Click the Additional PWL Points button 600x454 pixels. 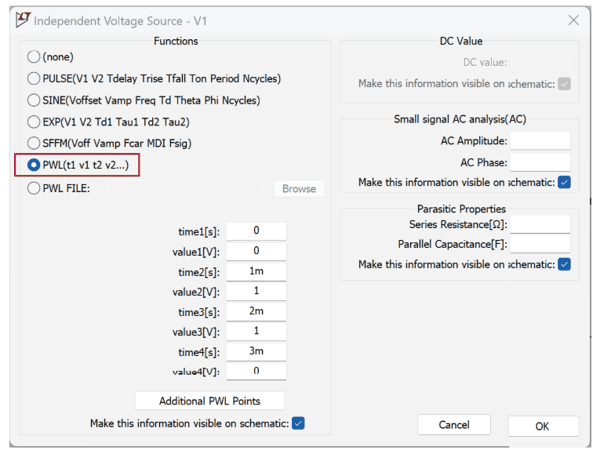point(209,401)
